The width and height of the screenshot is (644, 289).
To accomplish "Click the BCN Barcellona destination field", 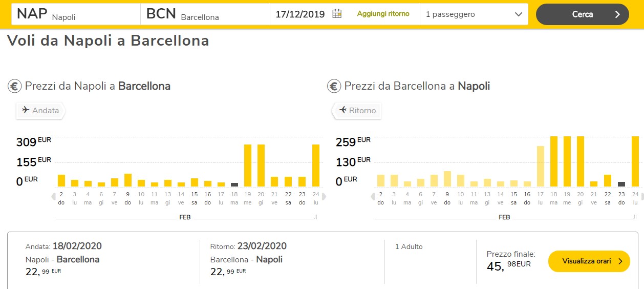I will [205, 14].
